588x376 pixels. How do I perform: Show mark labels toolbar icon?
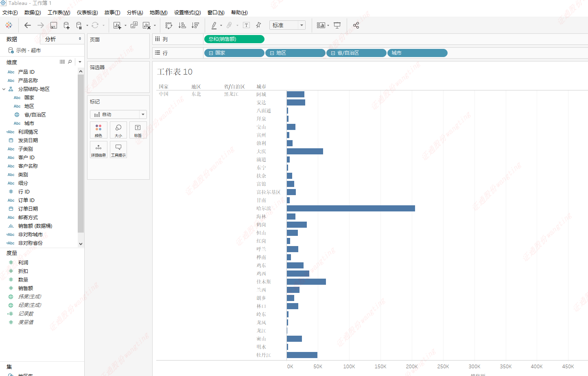pos(247,25)
